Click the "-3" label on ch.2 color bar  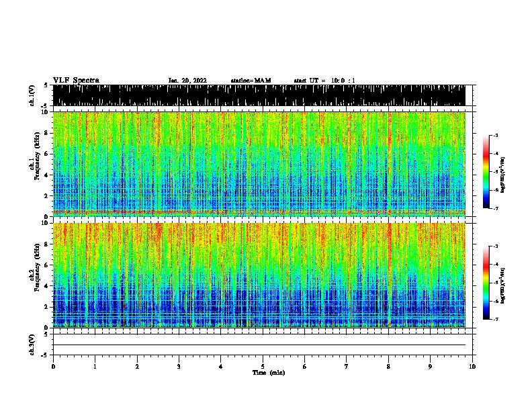click(496, 246)
